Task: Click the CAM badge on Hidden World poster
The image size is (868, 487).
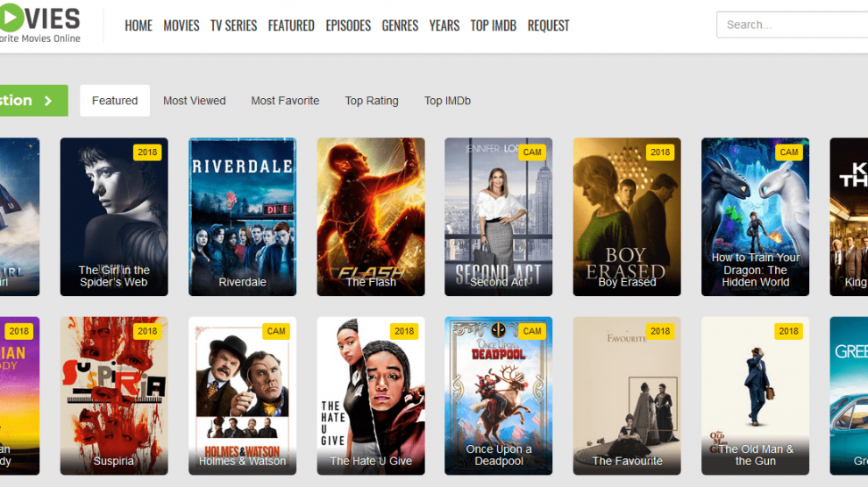Action: coord(789,152)
